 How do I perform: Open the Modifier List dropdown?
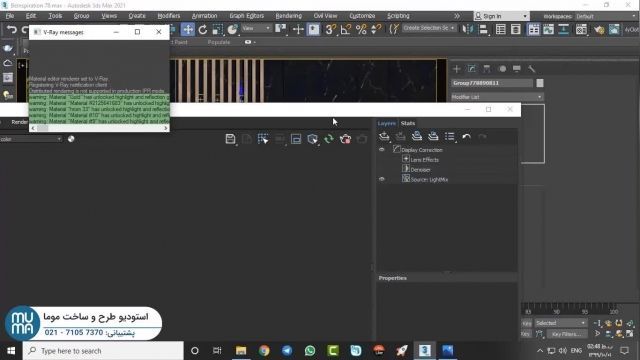click(497, 97)
